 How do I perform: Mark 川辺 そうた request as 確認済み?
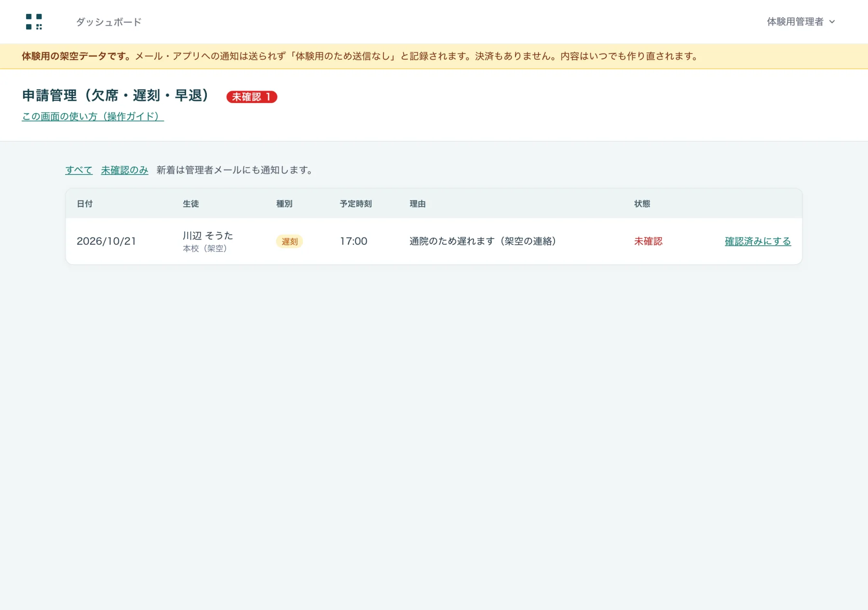pyautogui.click(x=758, y=241)
